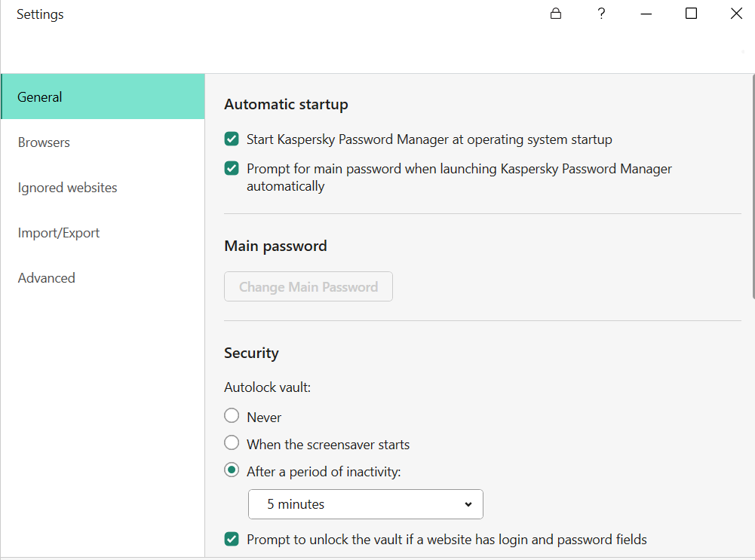Minimize the Settings window
Viewport: 755px width, 560px height.
tap(646, 14)
